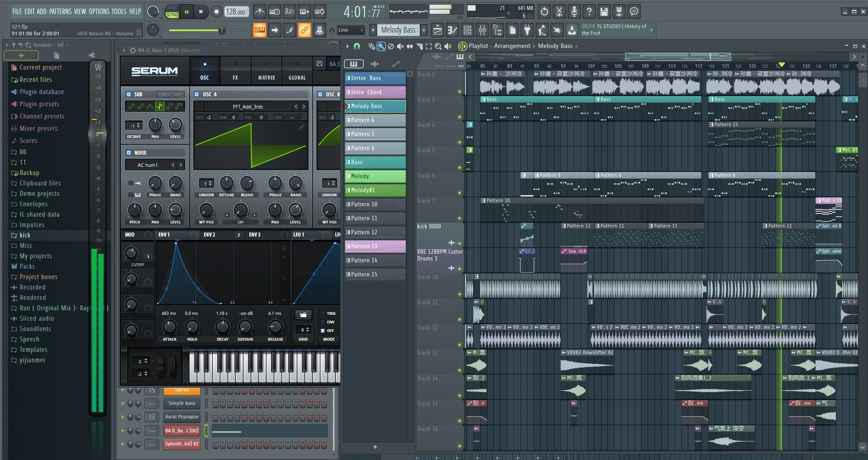The height and width of the screenshot is (460, 868).
Task: Click the Save project floppy disk icon
Action: (604, 12)
